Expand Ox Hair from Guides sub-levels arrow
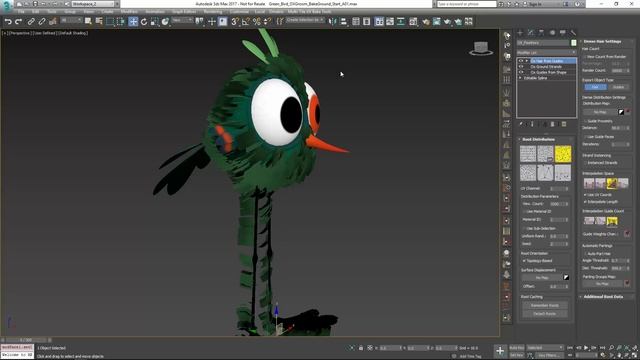 527,61
